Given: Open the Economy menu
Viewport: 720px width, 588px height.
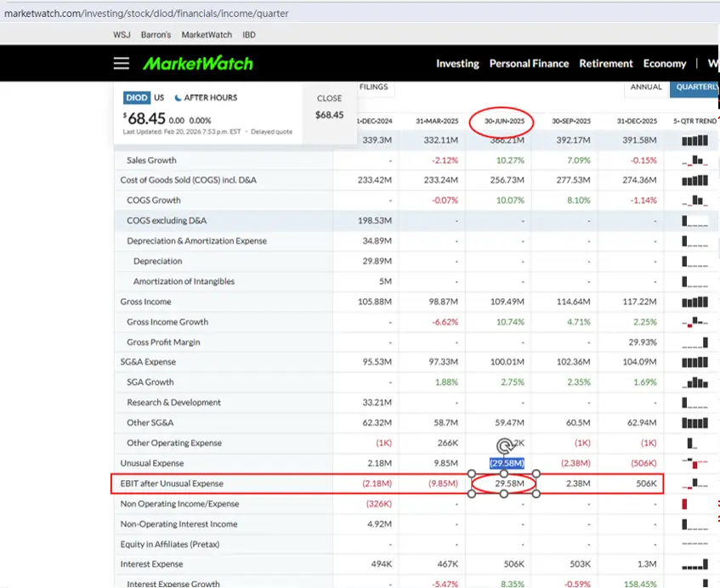Looking at the screenshot, I should (664, 64).
